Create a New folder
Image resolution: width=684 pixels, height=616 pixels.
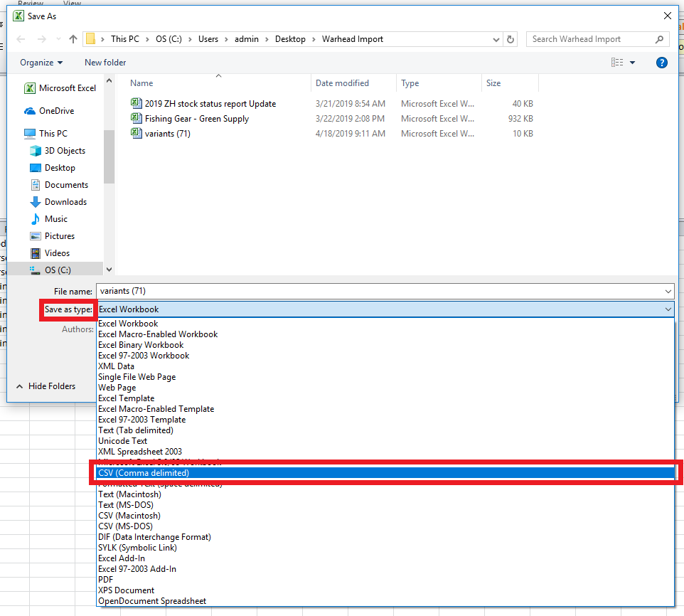pos(105,63)
